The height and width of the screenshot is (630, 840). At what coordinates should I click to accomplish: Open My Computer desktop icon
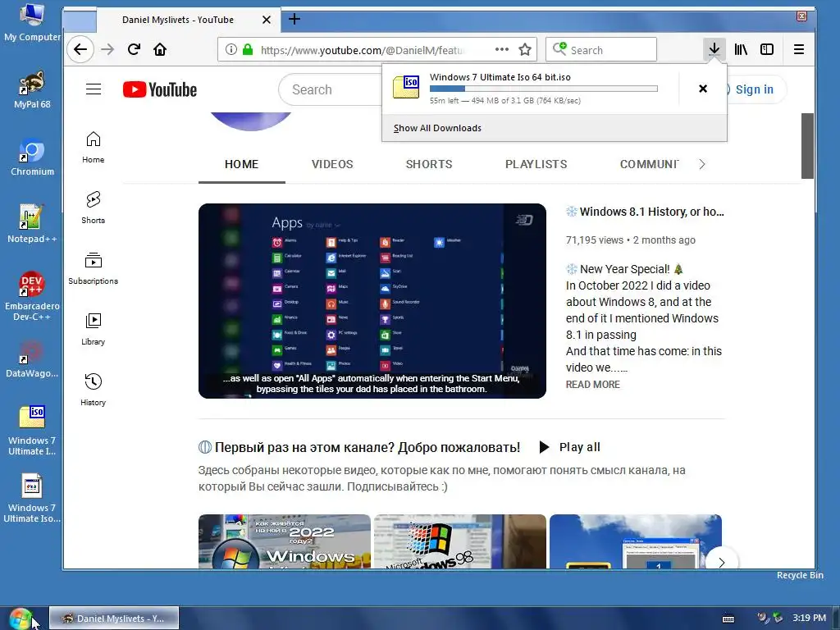click(32, 22)
